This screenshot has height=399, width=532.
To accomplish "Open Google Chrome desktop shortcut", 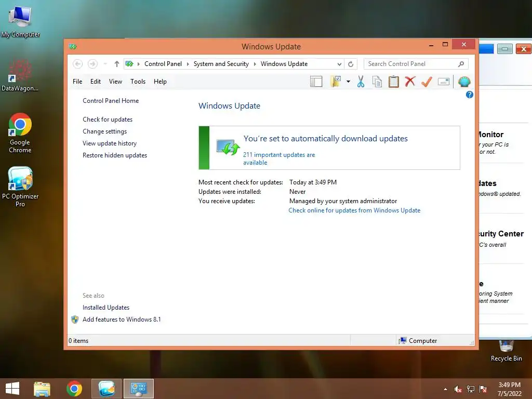I will [20, 133].
